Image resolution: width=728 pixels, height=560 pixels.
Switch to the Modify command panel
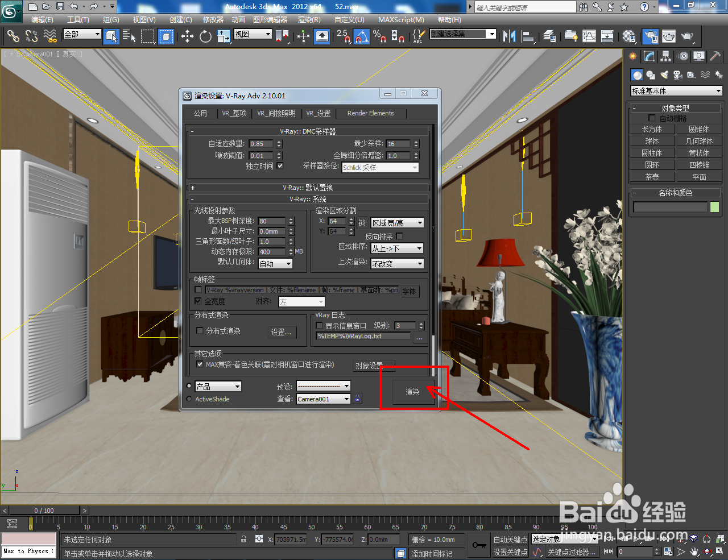click(x=650, y=56)
